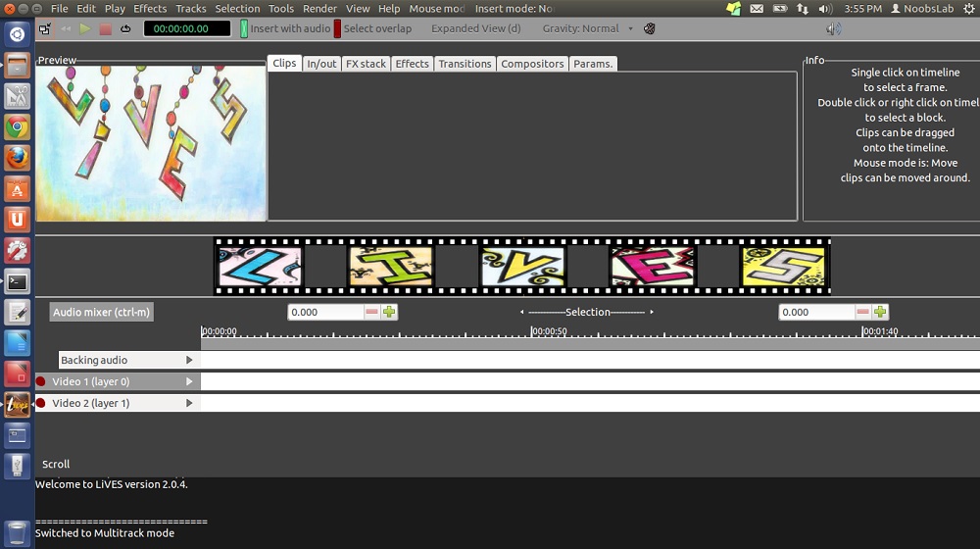Switch to the Effects tab
This screenshot has width=980, height=549.
(x=413, y=64)
